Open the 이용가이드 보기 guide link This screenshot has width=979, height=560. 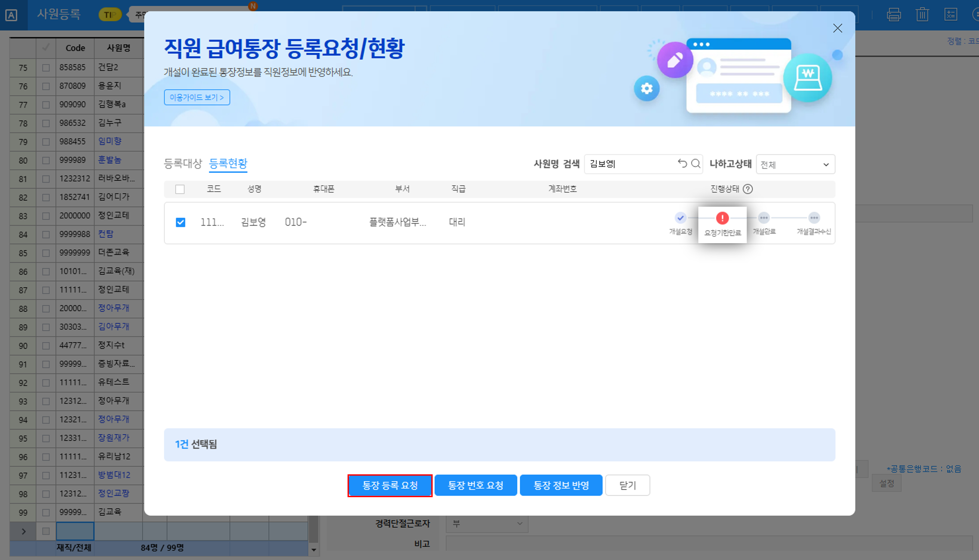(197, 97)
